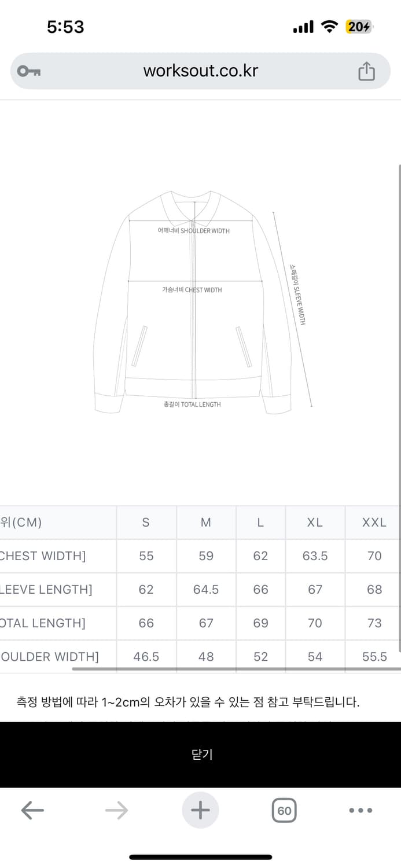Tap the L chest width value 62

point(260,556)
